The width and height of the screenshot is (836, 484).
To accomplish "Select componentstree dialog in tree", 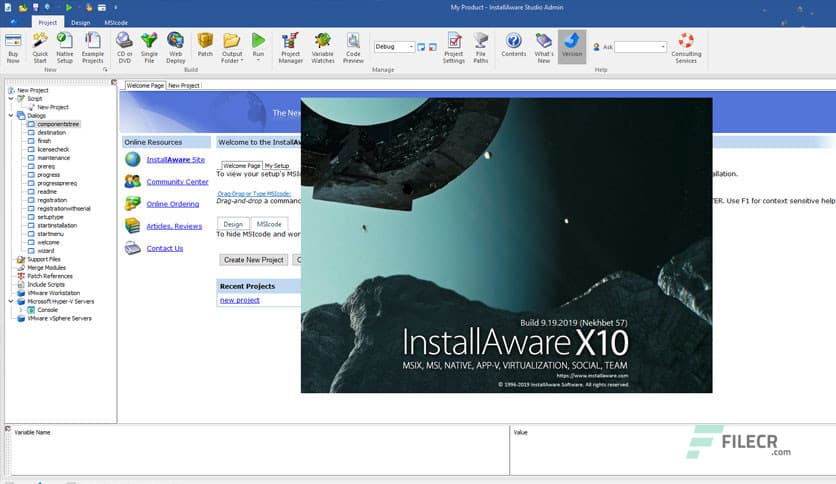I will click(58, 124).
